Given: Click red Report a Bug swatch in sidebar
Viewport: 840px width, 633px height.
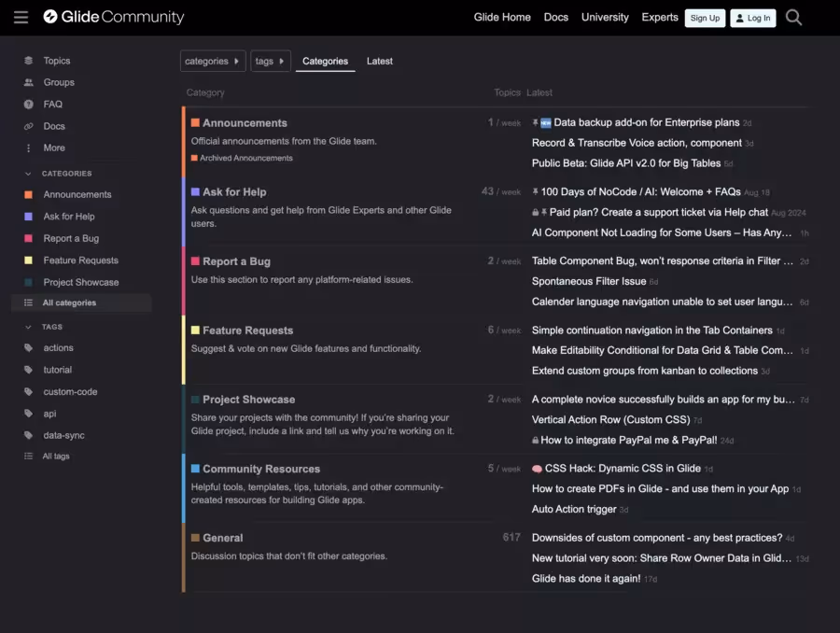Looking at the screenshot, I should (28, 238).
